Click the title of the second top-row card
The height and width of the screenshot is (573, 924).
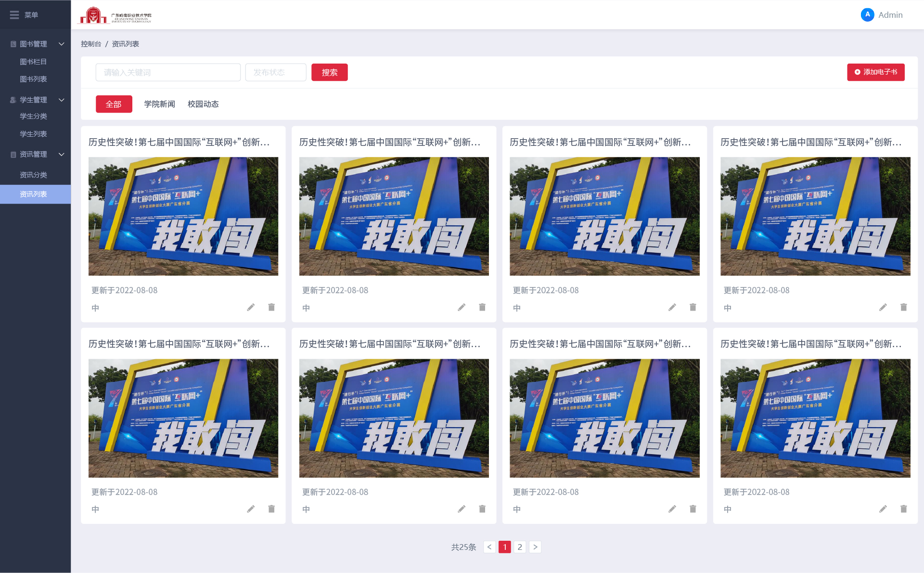[390, 142]
